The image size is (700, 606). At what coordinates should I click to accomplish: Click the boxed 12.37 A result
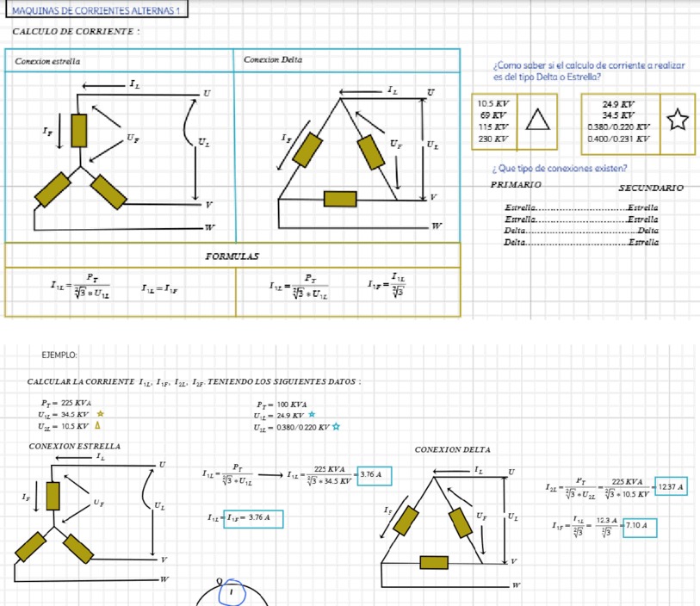click(671, 486)
